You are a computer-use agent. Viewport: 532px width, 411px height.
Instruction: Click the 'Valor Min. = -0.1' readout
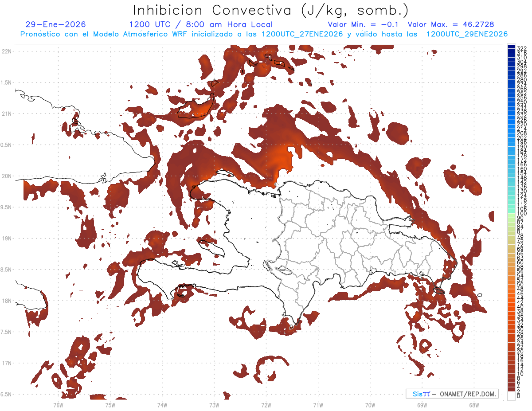point(363,24)
